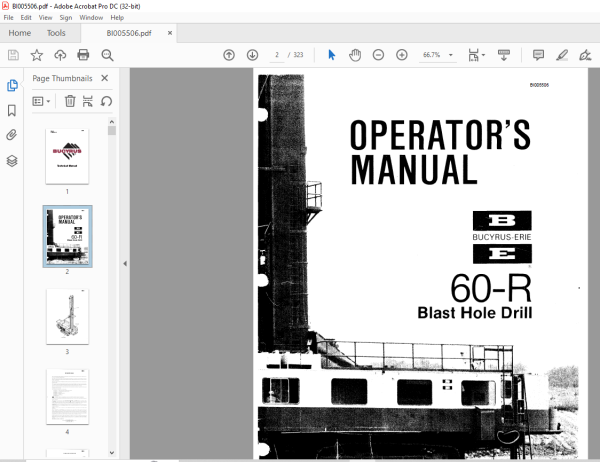Open the Window menu
The image size is (600, 462).
point(91,18)
